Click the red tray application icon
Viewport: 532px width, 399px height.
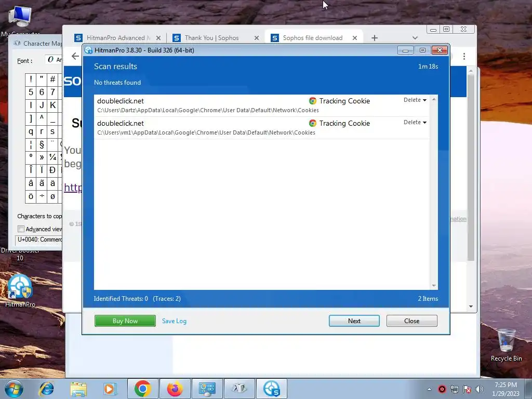442,389
